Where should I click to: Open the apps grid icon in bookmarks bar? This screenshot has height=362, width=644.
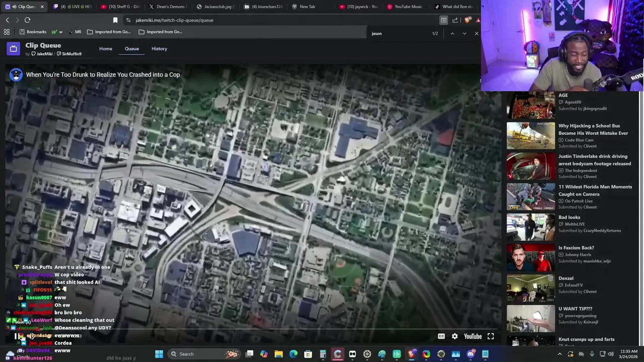coord(7,32)
